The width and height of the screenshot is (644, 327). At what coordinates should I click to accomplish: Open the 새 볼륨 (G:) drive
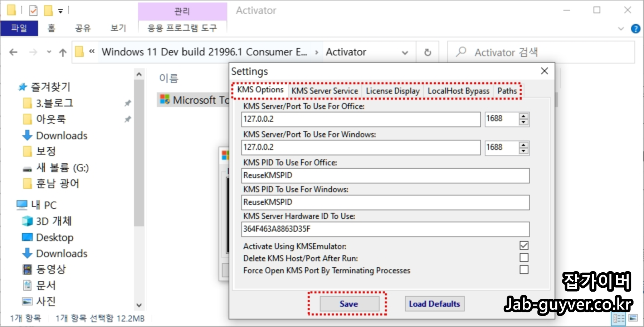pos(62,168)
